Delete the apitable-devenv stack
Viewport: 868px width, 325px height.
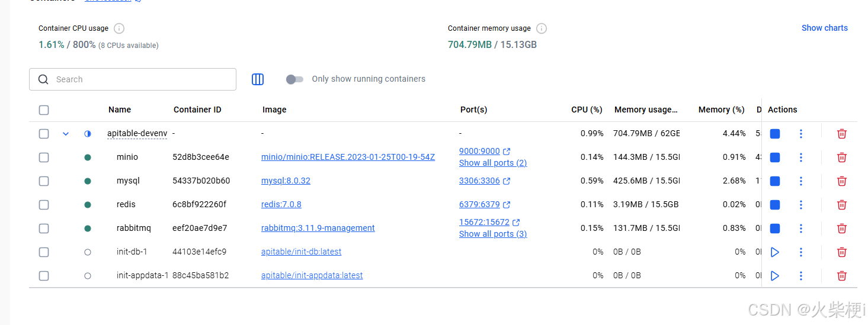841,134
